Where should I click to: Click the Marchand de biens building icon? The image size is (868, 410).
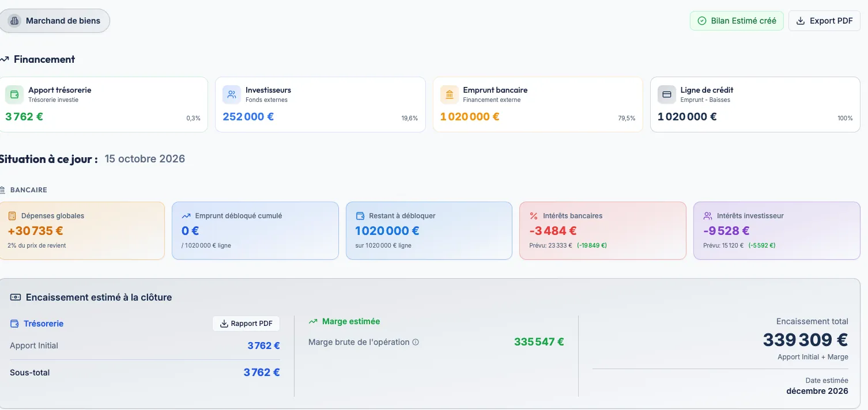[x=14, y=21]
